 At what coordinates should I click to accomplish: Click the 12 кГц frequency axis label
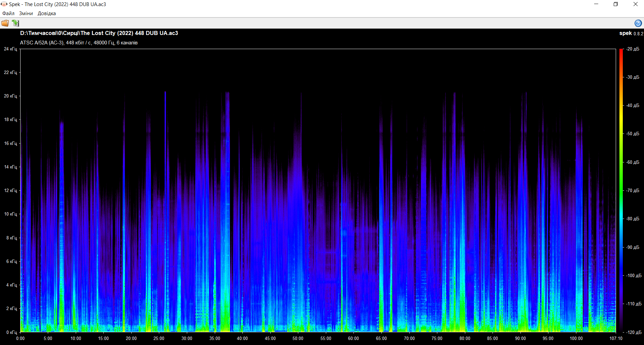(10, 190)
